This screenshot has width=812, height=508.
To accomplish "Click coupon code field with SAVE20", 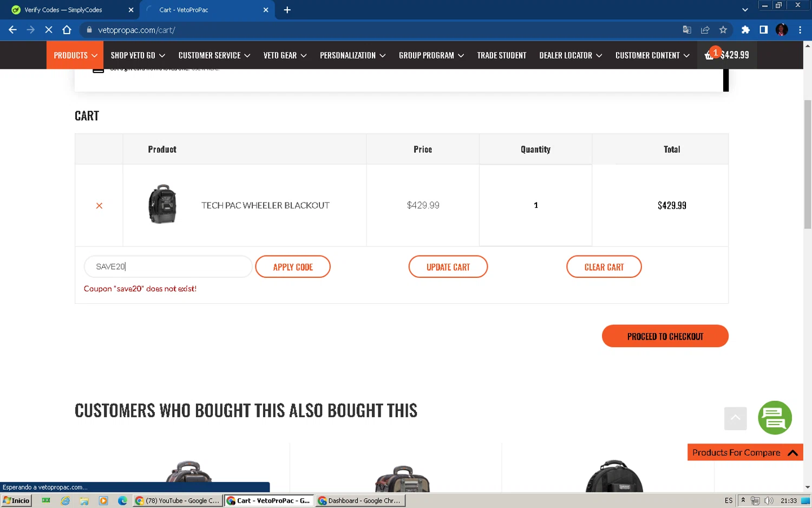I will (x=168, y=266).
